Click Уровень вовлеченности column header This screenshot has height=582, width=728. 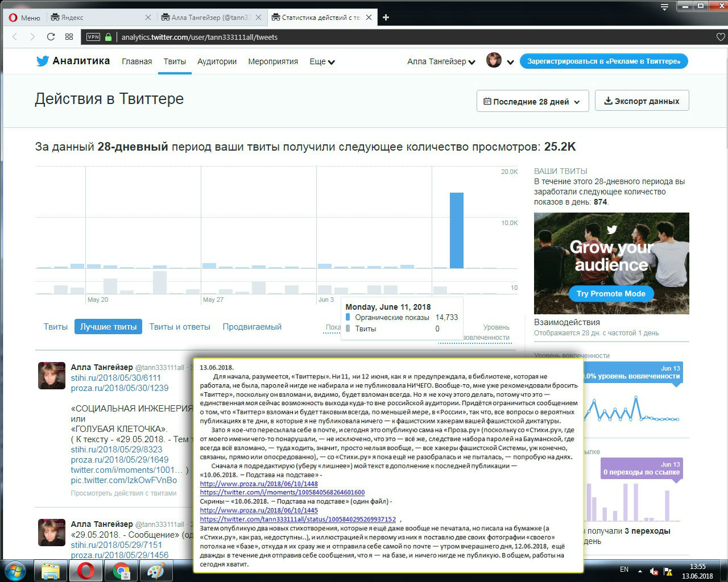(486, 332)
